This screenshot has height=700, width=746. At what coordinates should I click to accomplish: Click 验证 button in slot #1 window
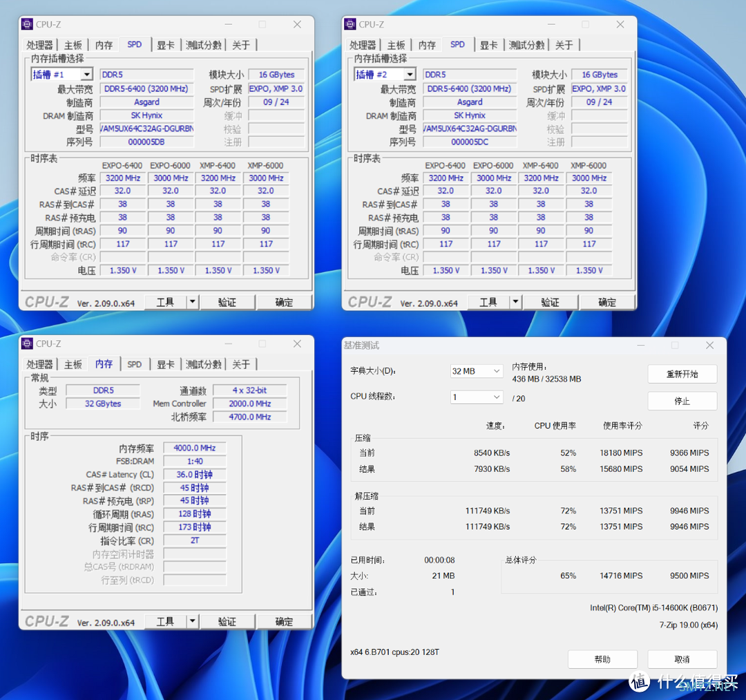(x=227, y=302)
